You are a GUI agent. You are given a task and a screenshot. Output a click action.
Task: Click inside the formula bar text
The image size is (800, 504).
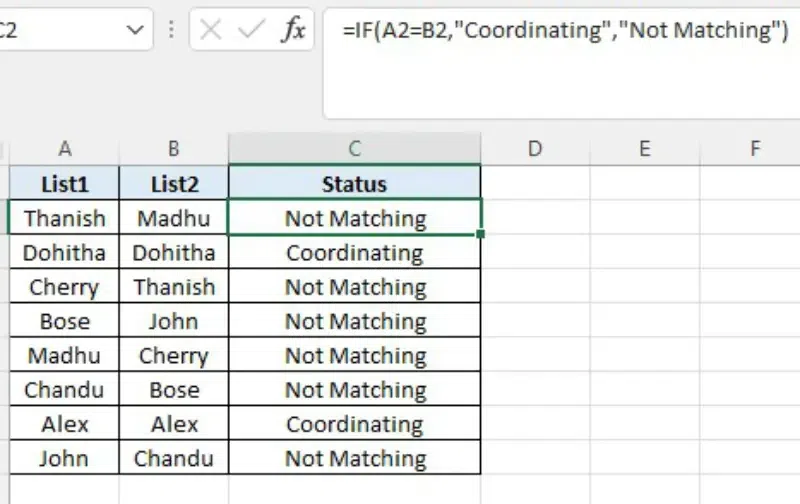(558, 31)
